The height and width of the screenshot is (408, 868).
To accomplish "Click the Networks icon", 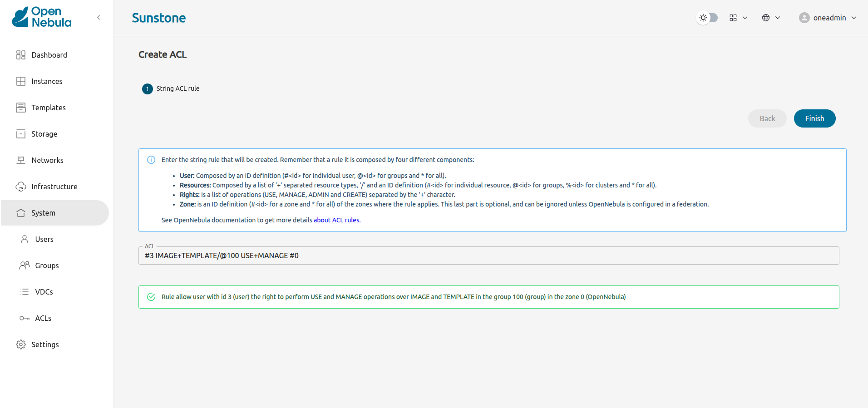I will (21, 160).
